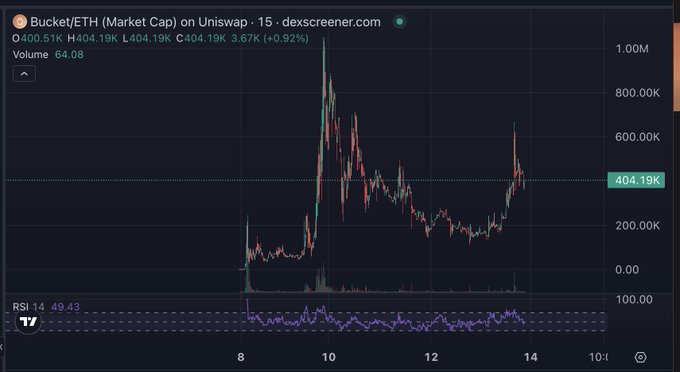Click the 800.00K price axis label
Image resolution: width=680 pixels, height=372 pixels.
(x=637, y=93)
